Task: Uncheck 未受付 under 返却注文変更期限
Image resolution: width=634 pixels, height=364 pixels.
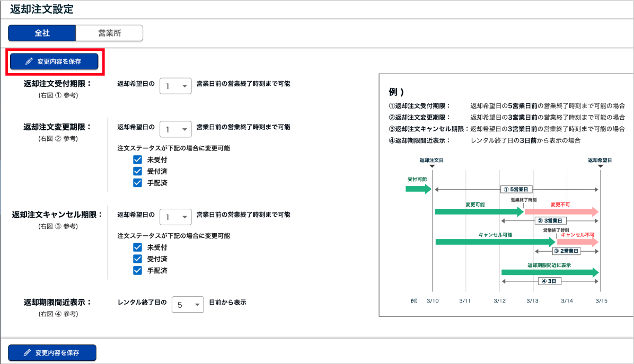Action: 138,159
